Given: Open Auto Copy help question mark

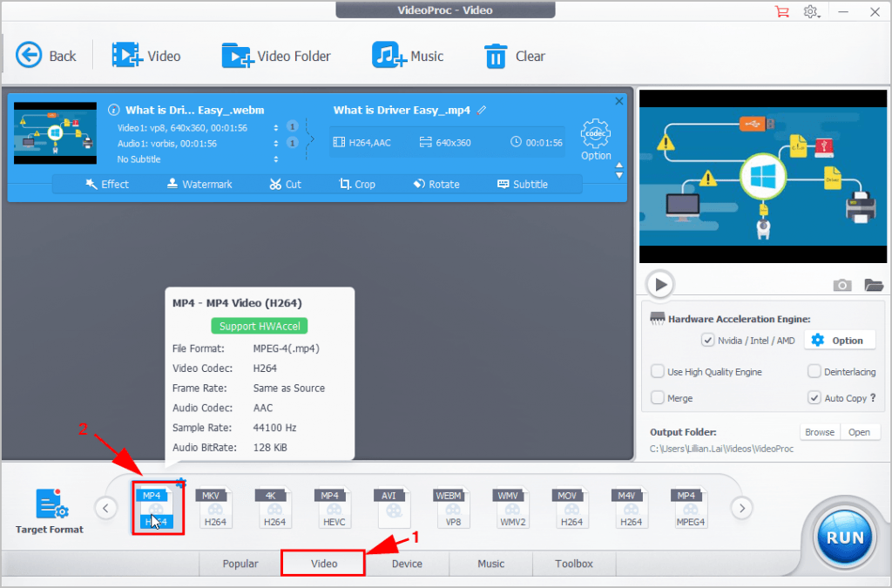Looking at the screenshot, I should (873, 397).
